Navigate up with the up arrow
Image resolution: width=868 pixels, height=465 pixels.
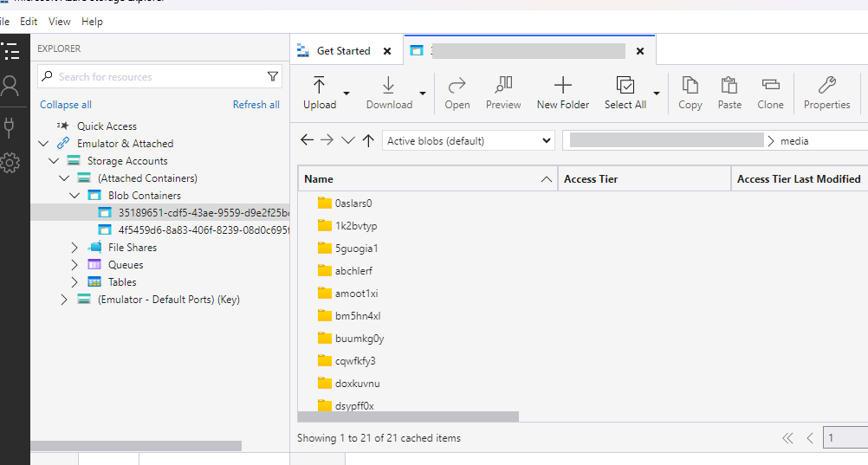pyautogui.click(x=369, y=140)
